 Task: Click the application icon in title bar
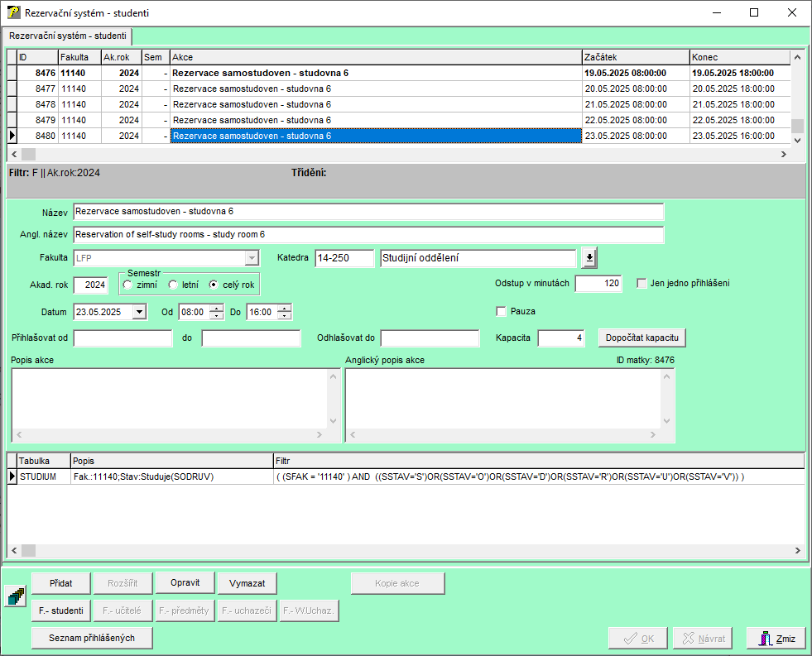[x=13, y=13]
